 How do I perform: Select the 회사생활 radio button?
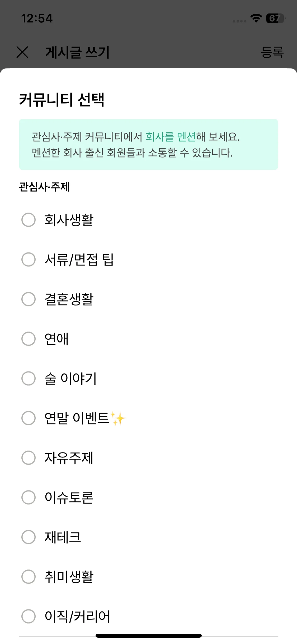click(29, 220)
